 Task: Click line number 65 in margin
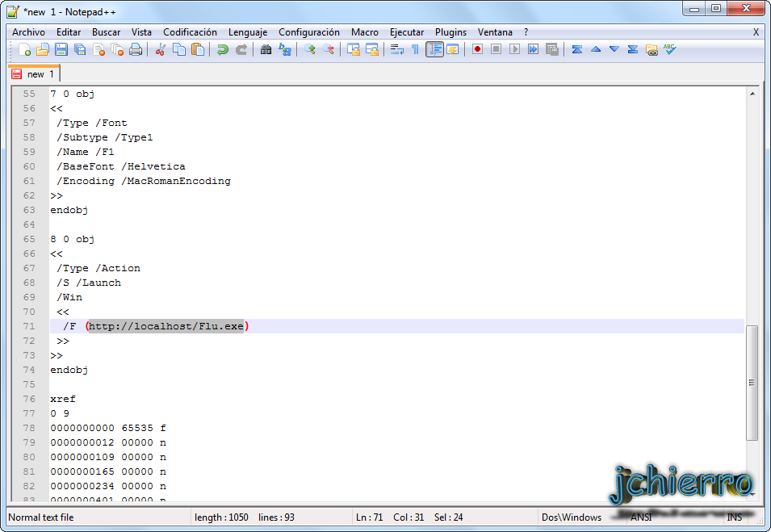tap(29, 239)
